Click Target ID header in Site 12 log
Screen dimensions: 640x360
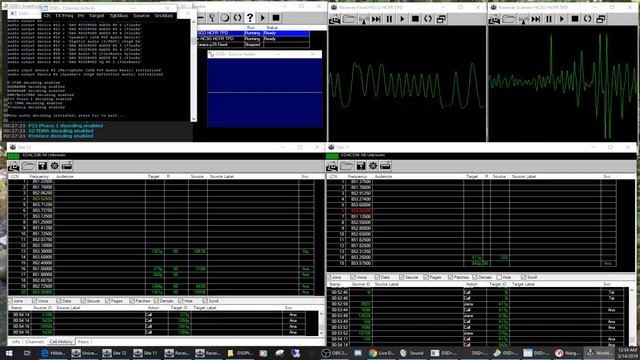point(180,308)
